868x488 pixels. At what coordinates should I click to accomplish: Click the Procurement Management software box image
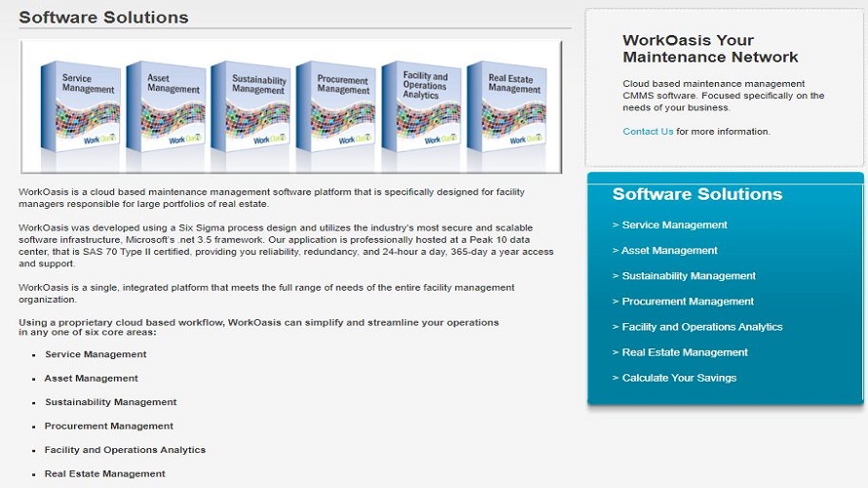pyautogui.click(x=336, y=106)
